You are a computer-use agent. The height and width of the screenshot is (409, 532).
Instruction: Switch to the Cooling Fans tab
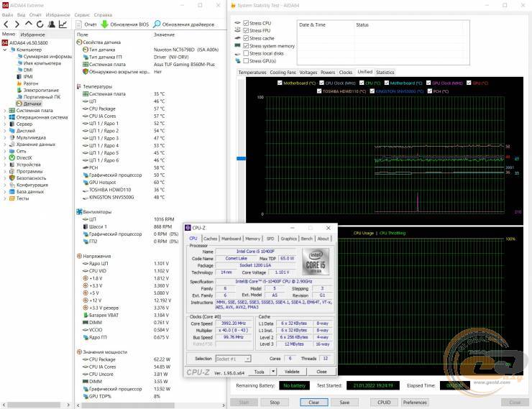(x=283, y=72)
